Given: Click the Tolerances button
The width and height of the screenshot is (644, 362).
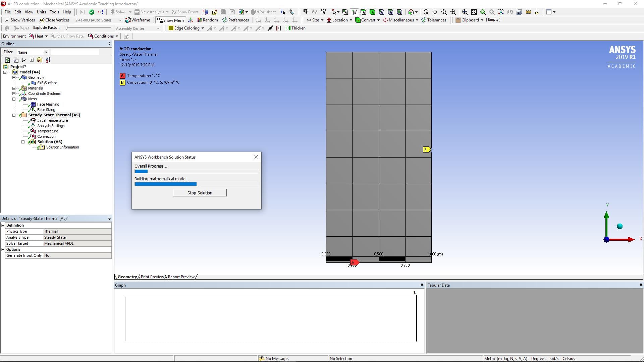Looking at the screenshot, I should coord(433,20).
